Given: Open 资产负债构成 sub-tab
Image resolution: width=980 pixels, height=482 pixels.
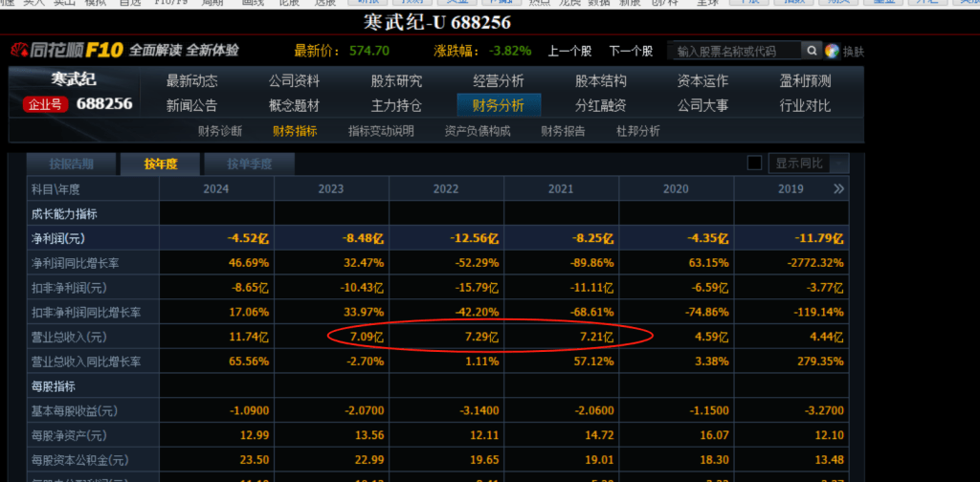Looking at the screenshot, I should (478, 131).
